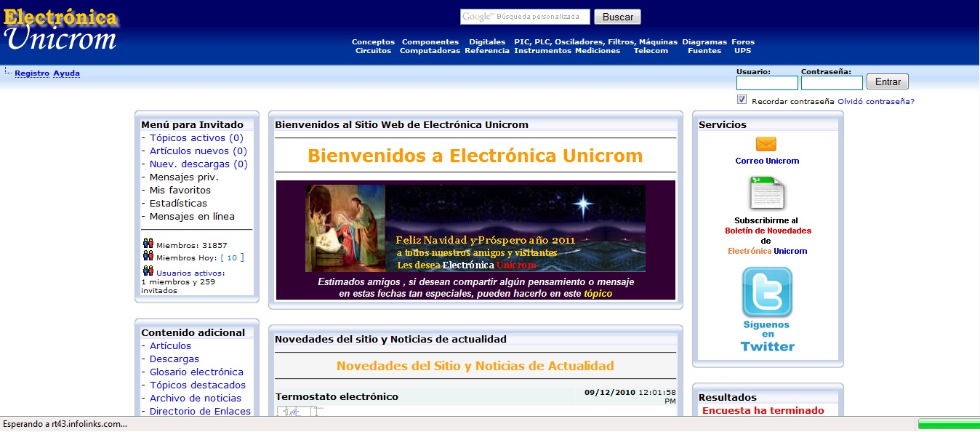Open the Correo Unicrom envelope icon

coord(766,144)
